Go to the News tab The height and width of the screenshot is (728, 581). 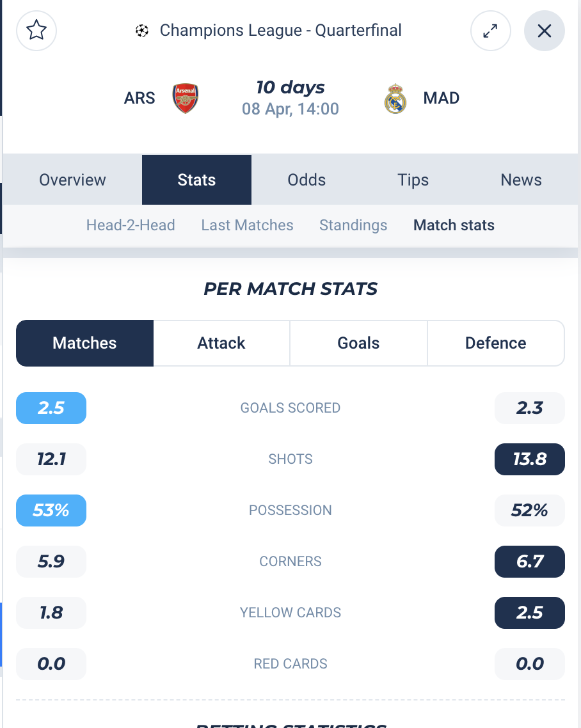coord(521,180)
